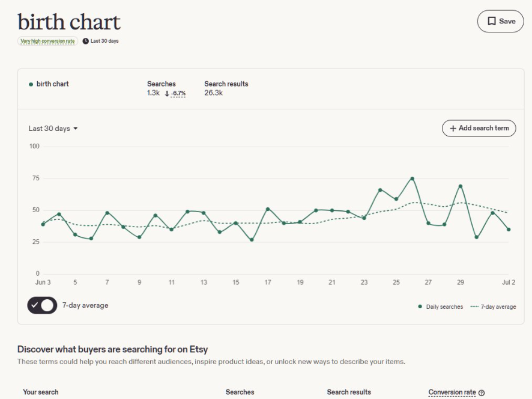Click the bookmark icon in Save button
The width and height of the screenshot is (532, 399).
click(492, 21)
